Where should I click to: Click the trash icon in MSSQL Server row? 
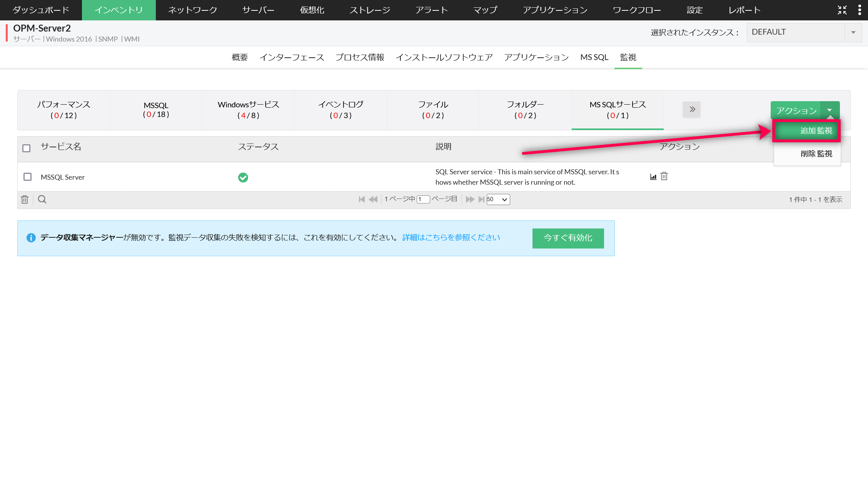coord(664,176)
